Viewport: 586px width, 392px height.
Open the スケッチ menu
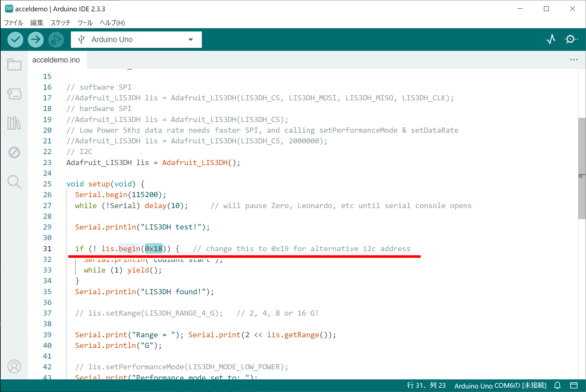[x=60, y=23]
